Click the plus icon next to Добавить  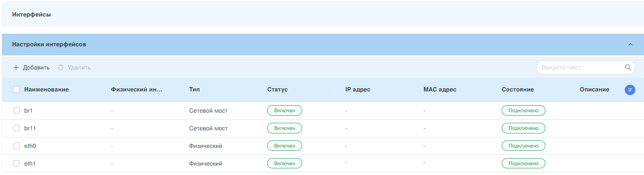(x=16, y=67)
